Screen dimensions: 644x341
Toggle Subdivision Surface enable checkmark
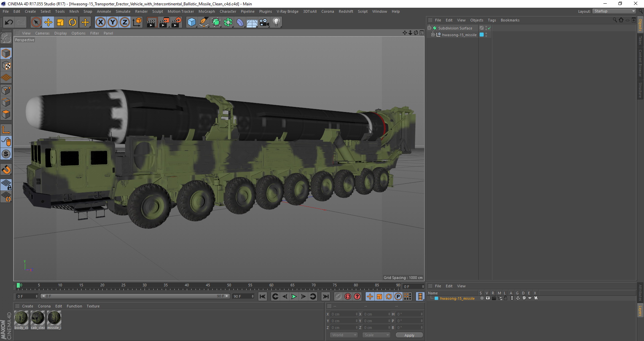pyautogui.click(x=489, y=28)
